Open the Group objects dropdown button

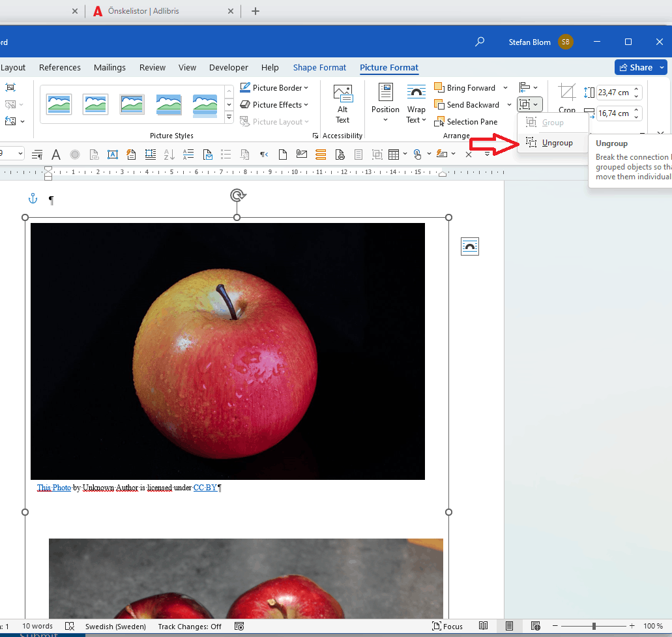point(530,104)
